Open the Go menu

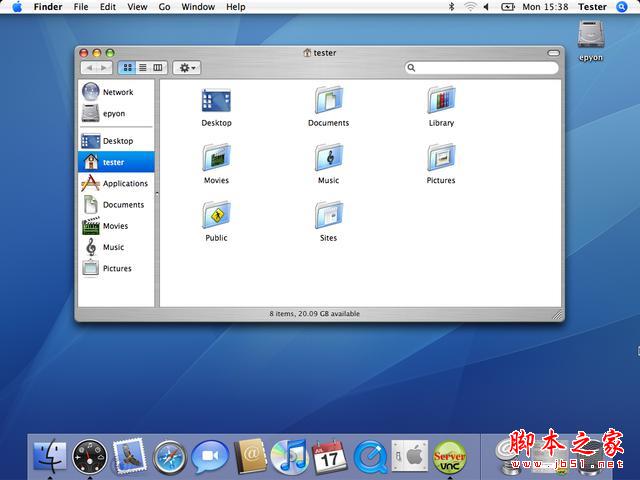[164, 7]
